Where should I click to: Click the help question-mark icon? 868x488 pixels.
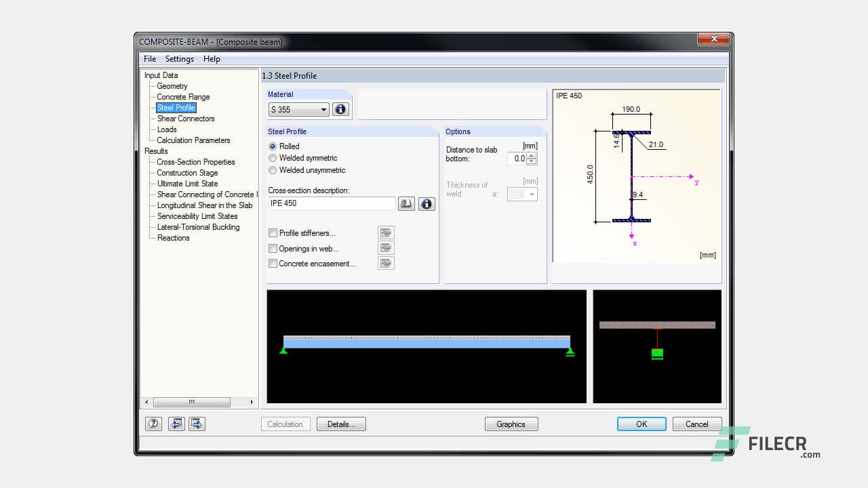tap(153, 423)
